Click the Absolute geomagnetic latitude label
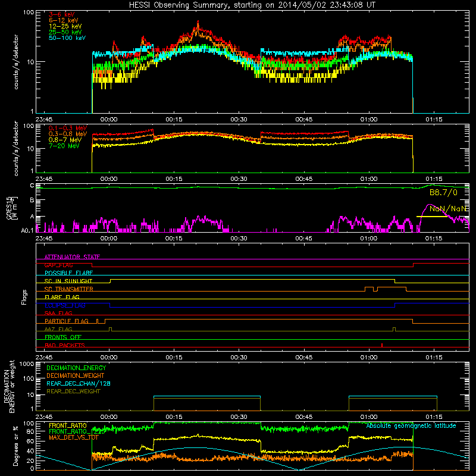The width and height of the screenshot is (476, 476). click(411, 426)
